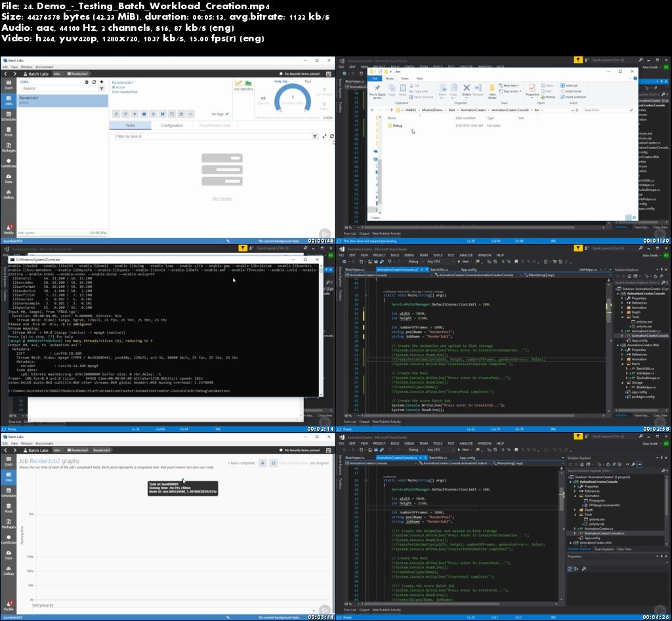Click the pencil icon beside No tags
672x621 pixels.
[x=227, y=114]
